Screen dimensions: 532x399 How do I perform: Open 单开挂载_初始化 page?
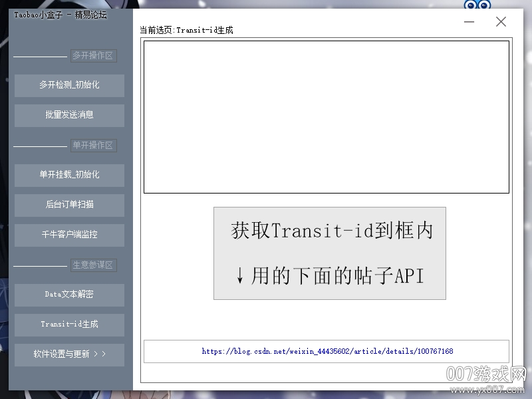69,176
